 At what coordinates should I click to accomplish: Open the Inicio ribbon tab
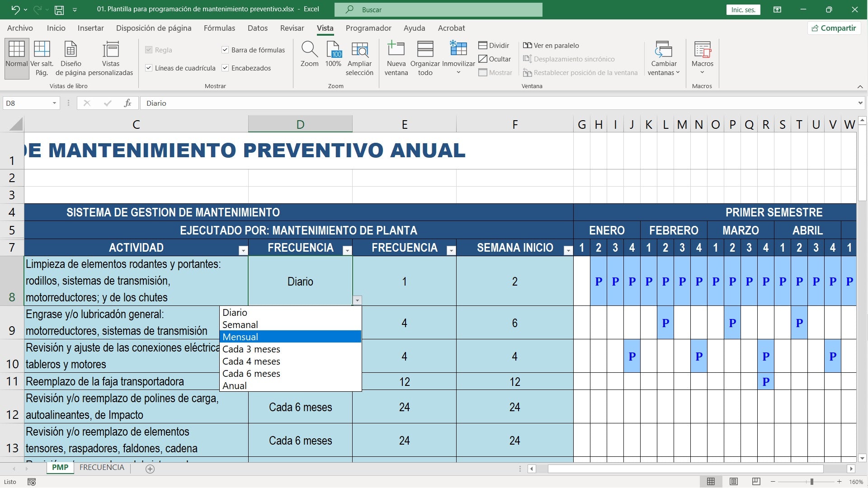[x=56, y=28]
